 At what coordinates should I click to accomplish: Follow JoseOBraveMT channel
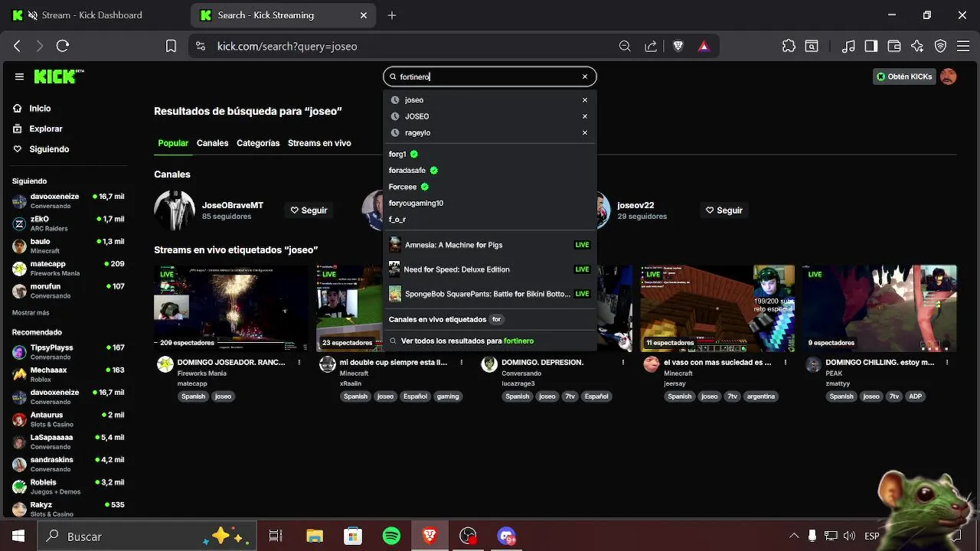coord(309,210)
